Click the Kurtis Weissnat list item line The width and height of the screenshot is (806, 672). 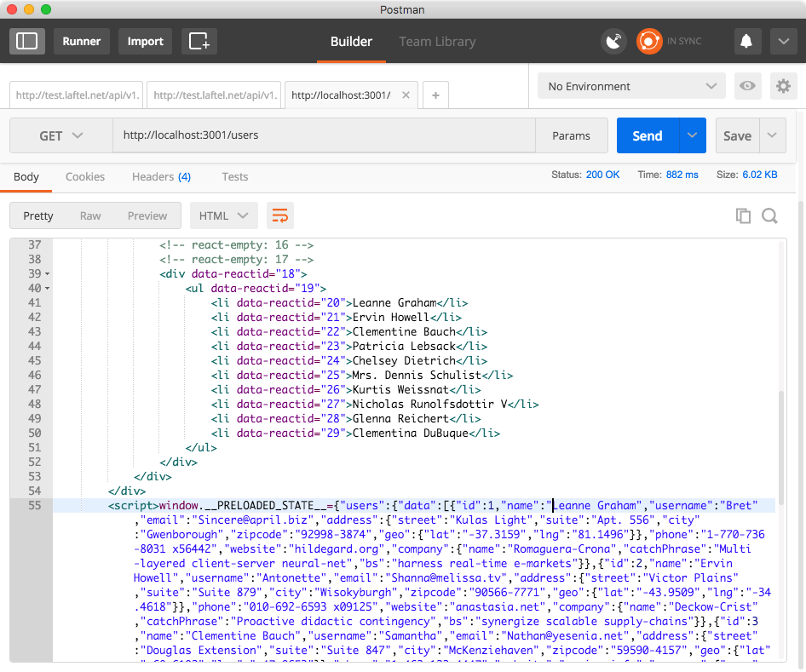coord(346,390)
